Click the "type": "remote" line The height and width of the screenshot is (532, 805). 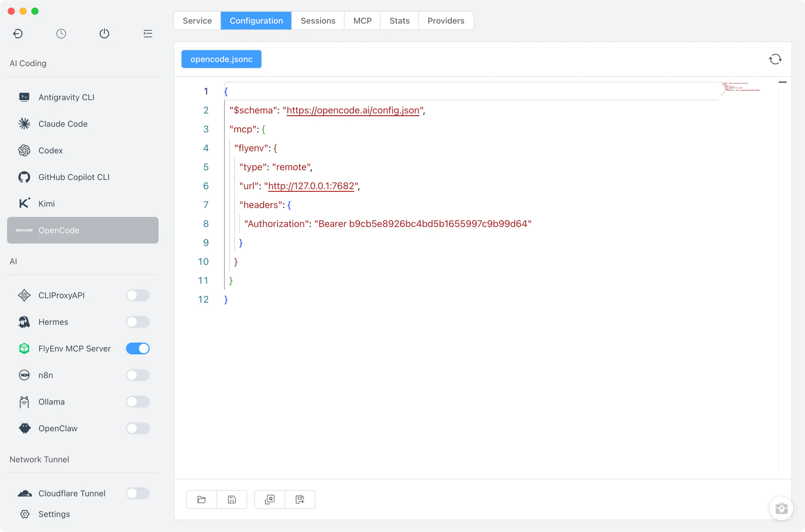[x=276, y=167]
